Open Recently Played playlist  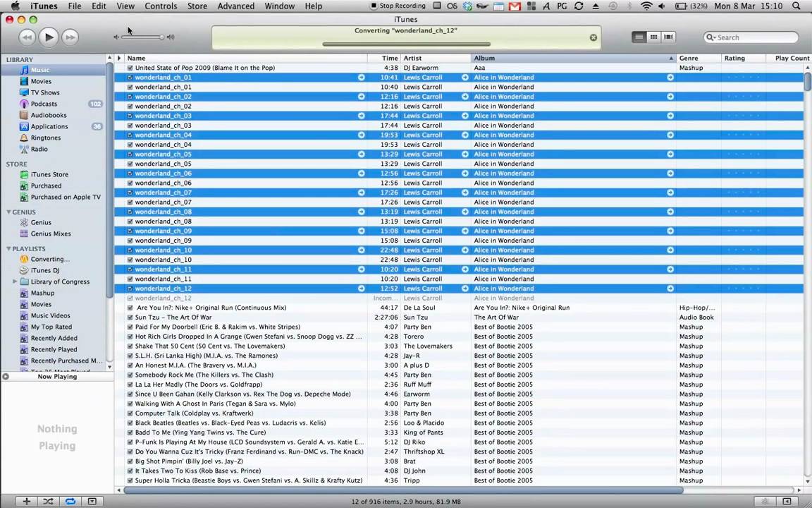pos(54,350)
